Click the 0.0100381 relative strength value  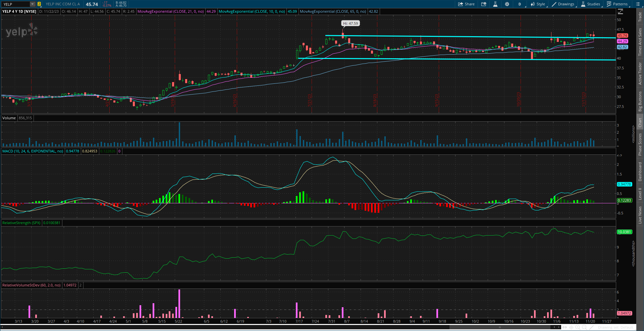tap(52, 223)
